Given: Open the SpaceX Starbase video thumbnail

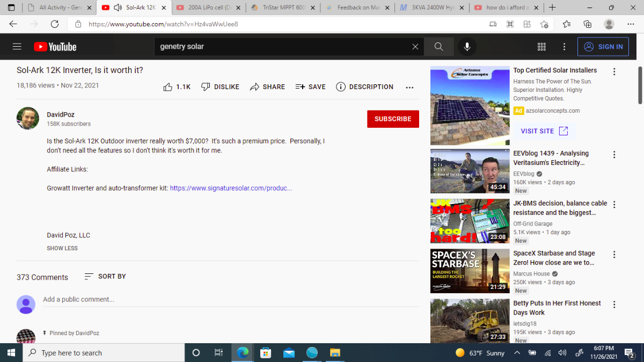Looking at the screenshot, I should click(x=470, y=271).
